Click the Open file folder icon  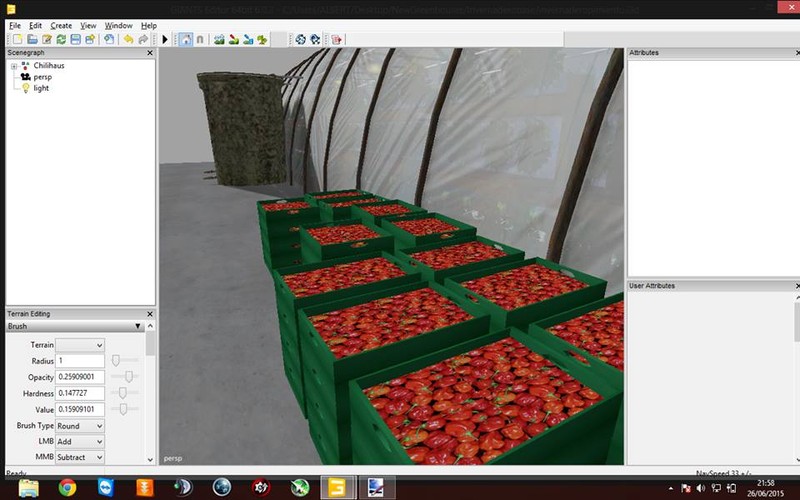point(32,39)
